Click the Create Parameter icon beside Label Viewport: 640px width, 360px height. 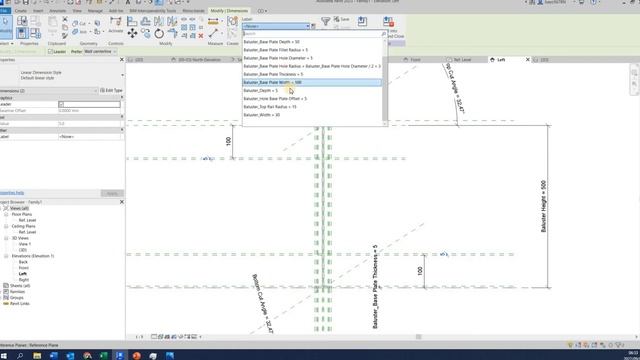313,26
